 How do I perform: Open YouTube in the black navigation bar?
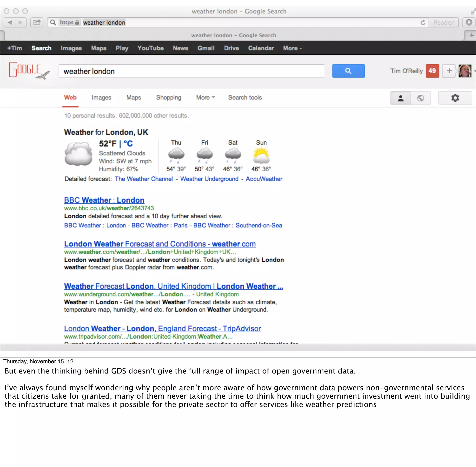[x=151, y=48]
